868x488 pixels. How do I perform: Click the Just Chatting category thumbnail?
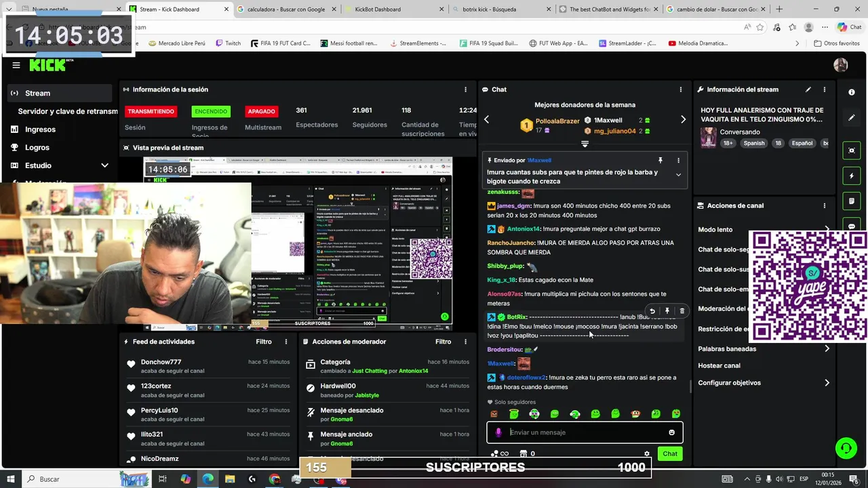pos(709,138)
